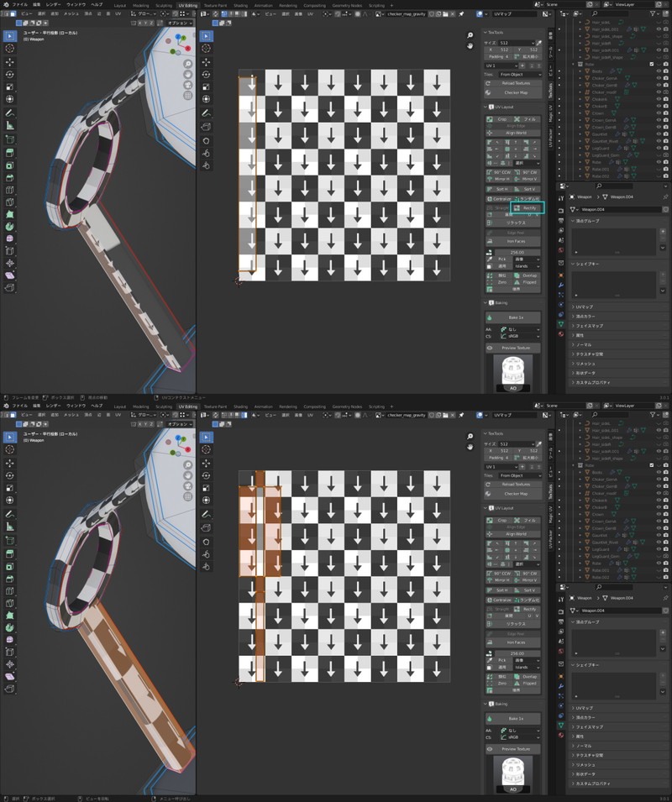Switch to Modeling workspace tab in lower screenshot

(140, 406)
